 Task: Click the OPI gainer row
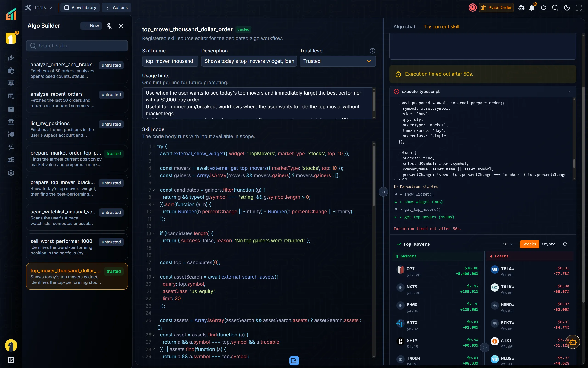[x=437, y=271]
